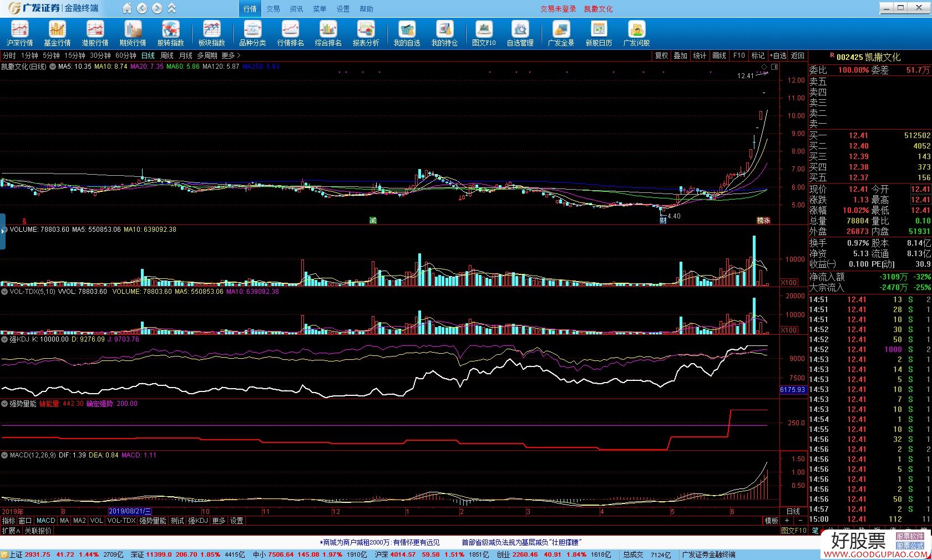
Task: Switch to 周线 weekly period
Action: coord(167,55)
